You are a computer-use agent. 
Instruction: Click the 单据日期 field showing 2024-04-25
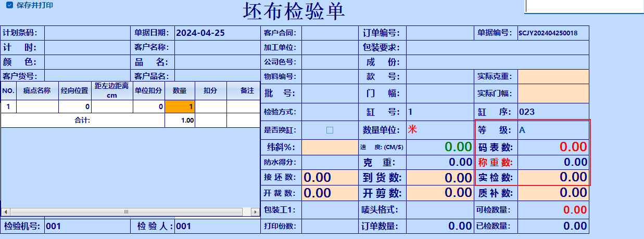click(217, 33)
